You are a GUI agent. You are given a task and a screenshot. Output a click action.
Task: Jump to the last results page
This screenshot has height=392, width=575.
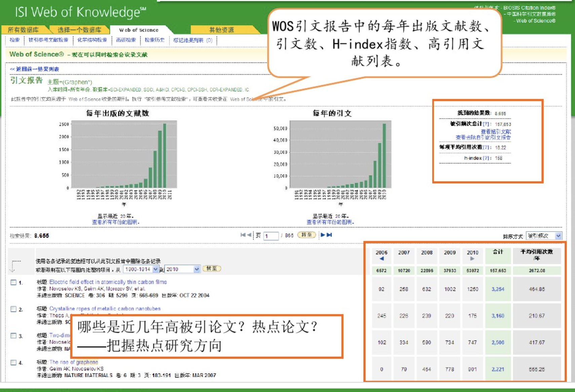coord(329,235)
